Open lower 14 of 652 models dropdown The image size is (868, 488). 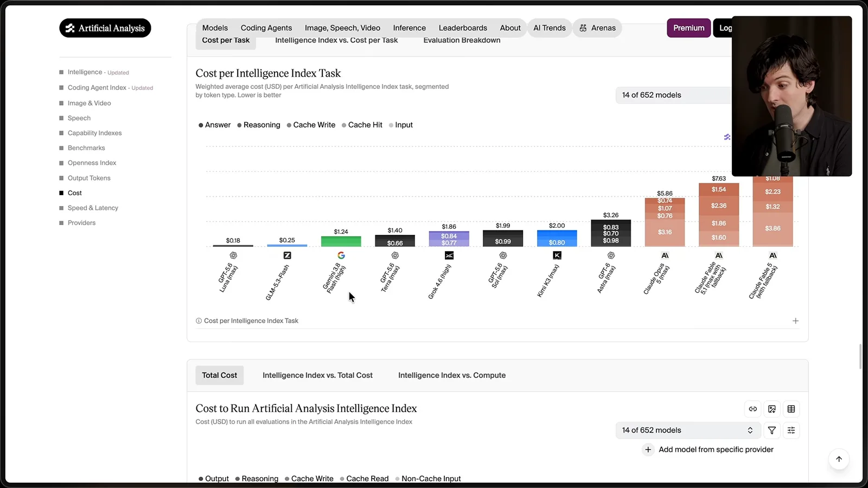688,430
